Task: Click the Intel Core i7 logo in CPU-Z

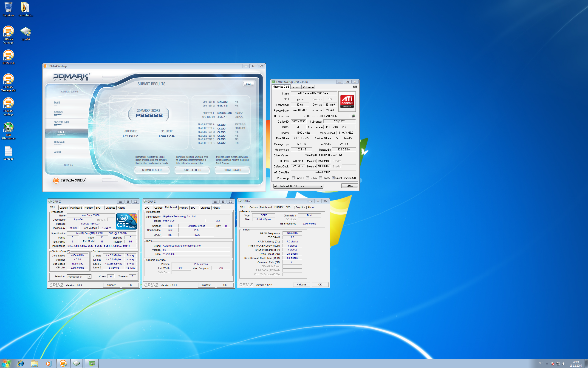Action: tap(126, 221)
